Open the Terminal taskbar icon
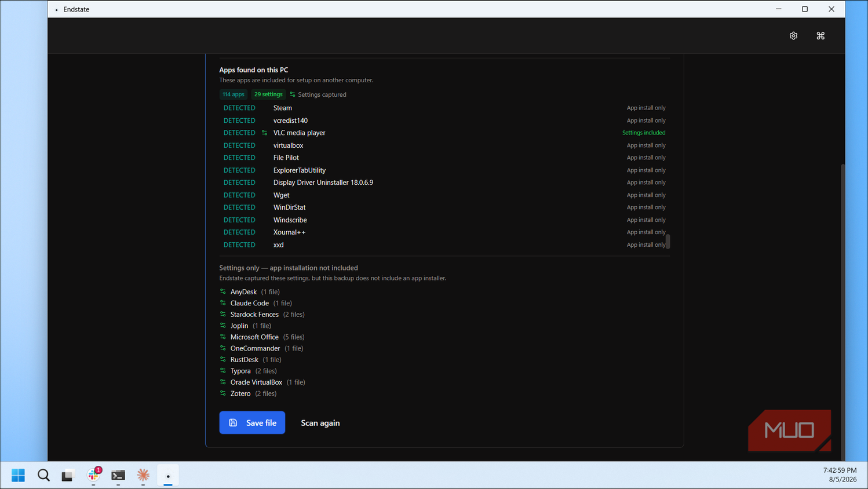The image size is (868, 489). point(118,476)
